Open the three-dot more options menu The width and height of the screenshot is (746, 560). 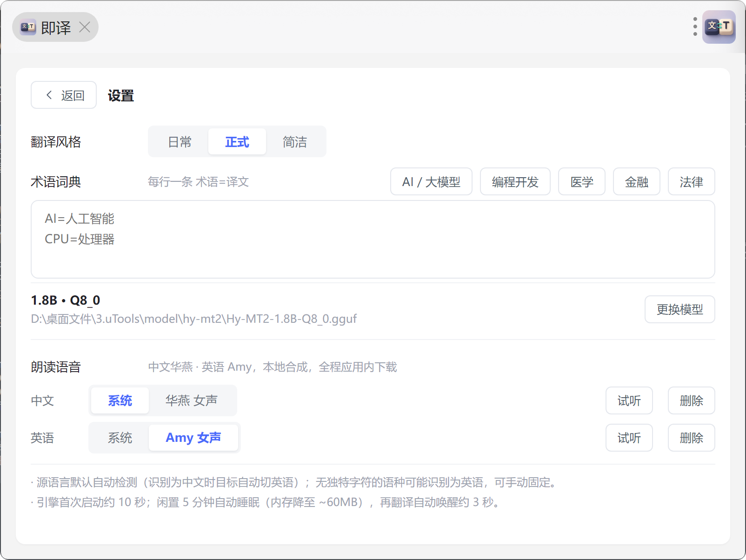[x=695, y=27]
